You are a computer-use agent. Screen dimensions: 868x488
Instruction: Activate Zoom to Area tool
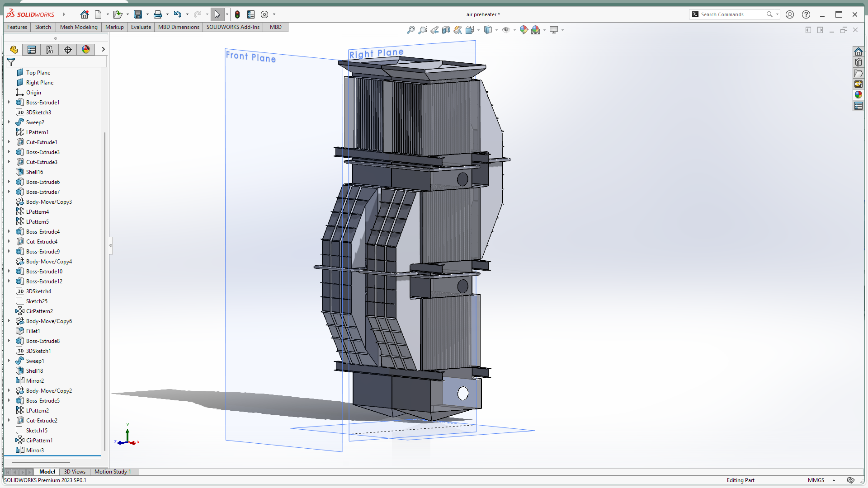(x=422, y=30)
